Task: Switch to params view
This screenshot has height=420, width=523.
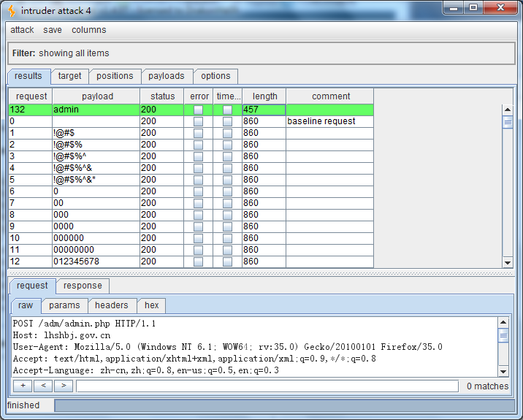Action: pos(64,305)
